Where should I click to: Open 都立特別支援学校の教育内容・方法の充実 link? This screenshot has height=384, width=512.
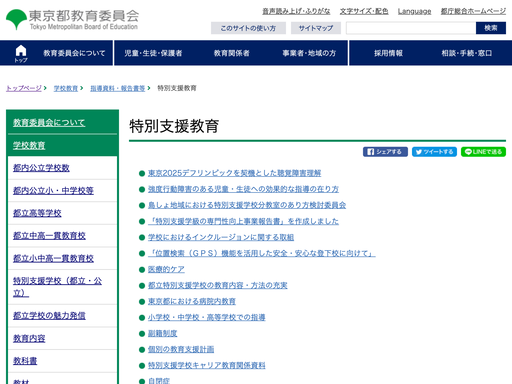218,285
